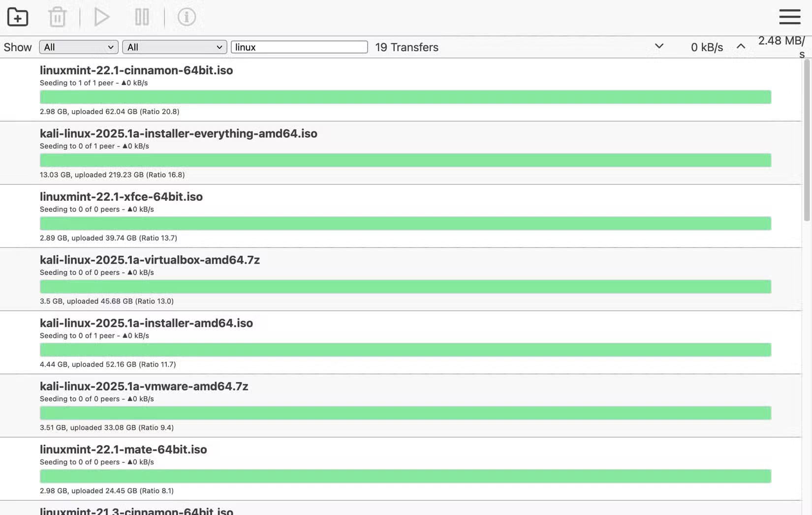Click the 2.48 MB/s upload speed
812x515 pixels.
click(x=781, y=47)
